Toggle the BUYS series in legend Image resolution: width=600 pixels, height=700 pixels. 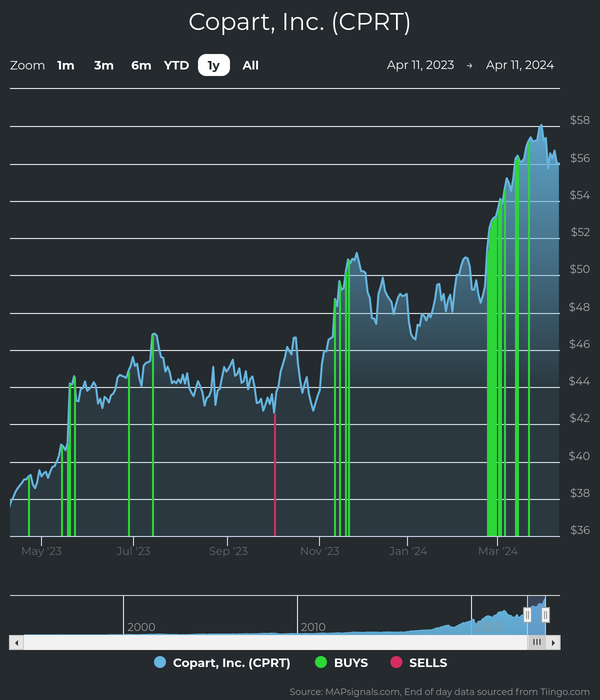350,663
